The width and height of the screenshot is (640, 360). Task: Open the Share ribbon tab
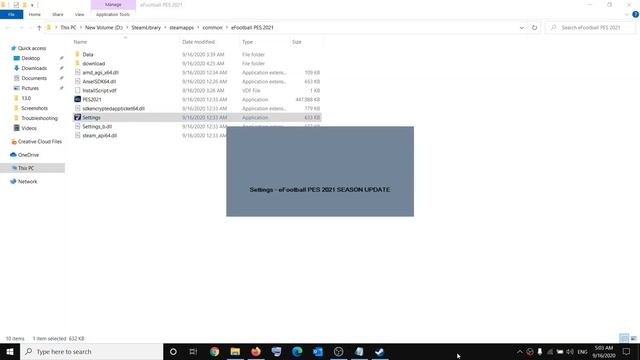tap(58, 14)
